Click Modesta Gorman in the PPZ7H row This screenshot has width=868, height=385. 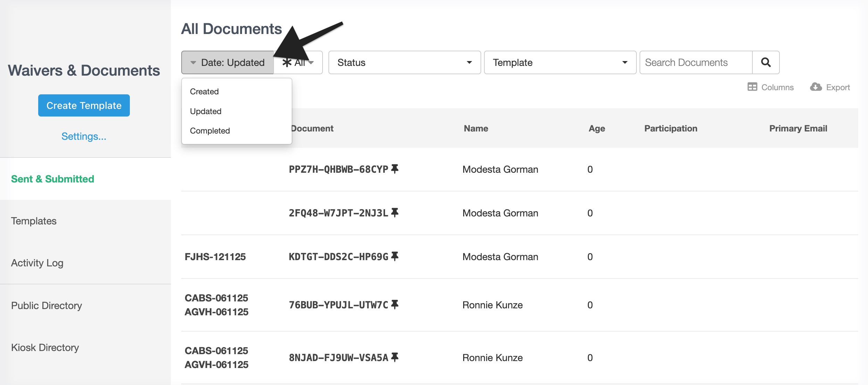(500, 169)
